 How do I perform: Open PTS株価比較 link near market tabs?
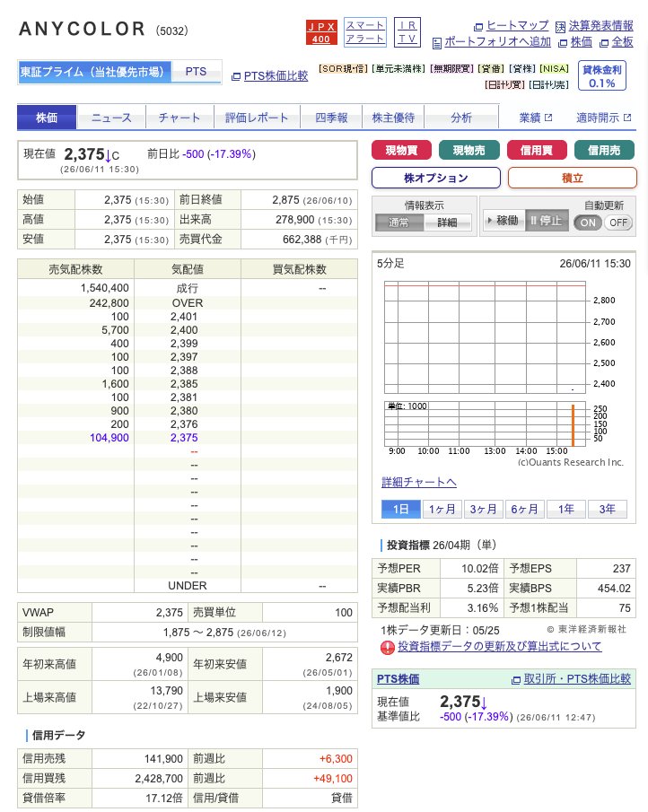coord(276,76)
